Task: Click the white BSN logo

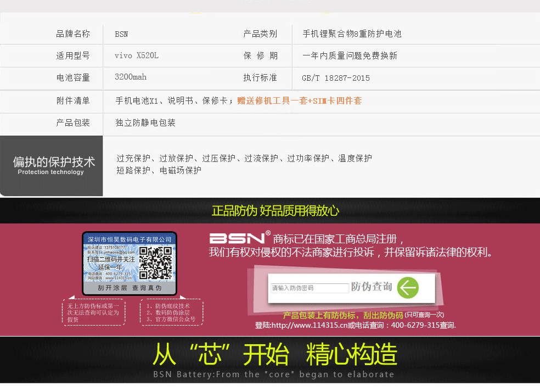Action: tap(237, 238)
